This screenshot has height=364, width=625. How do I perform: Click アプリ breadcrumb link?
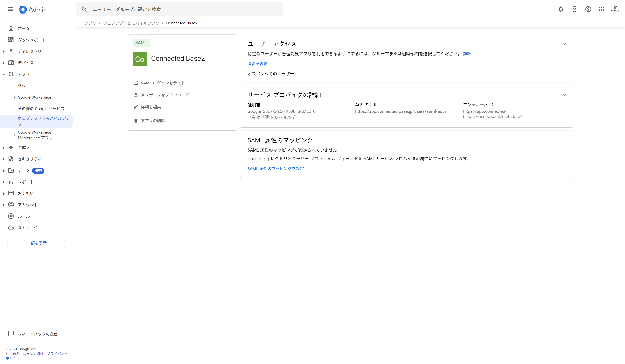(x=90, y=23)
